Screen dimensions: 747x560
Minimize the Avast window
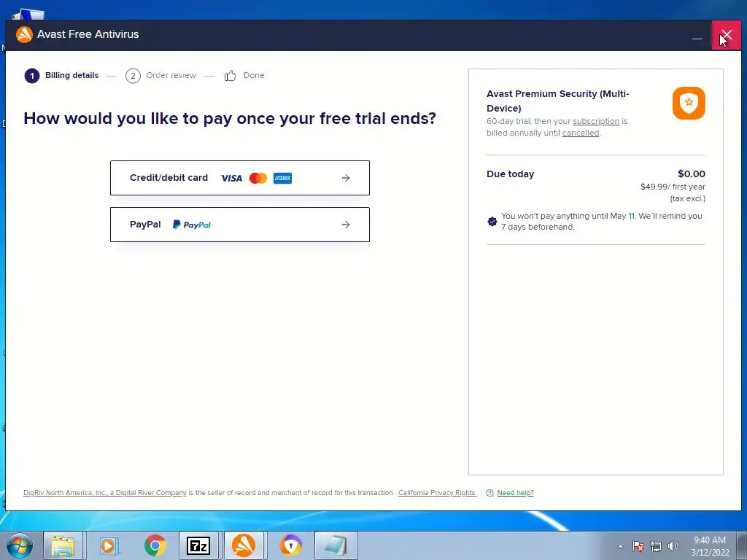tap(697, 35)
